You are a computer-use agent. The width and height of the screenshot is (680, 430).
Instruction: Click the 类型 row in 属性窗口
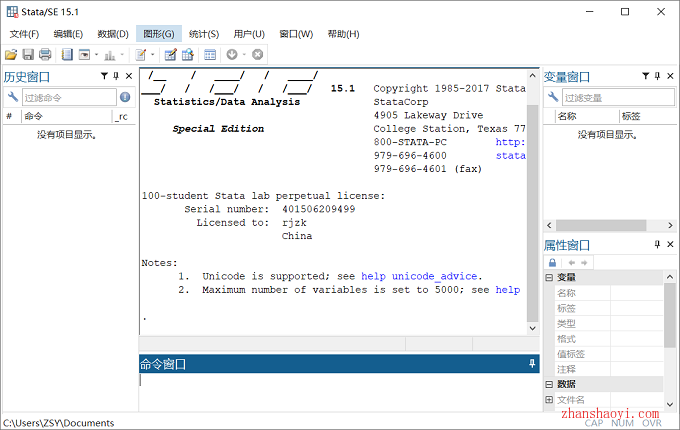click(608, 324)
